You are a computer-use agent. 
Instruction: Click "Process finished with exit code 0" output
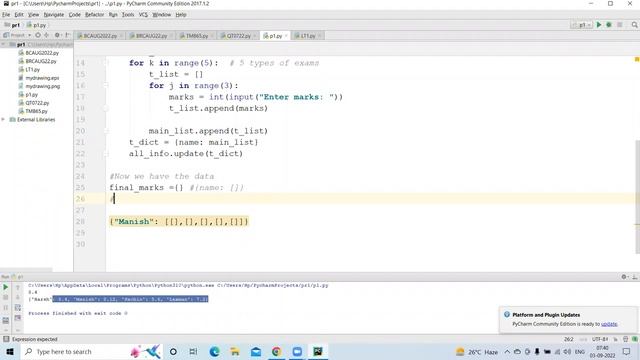78,313
